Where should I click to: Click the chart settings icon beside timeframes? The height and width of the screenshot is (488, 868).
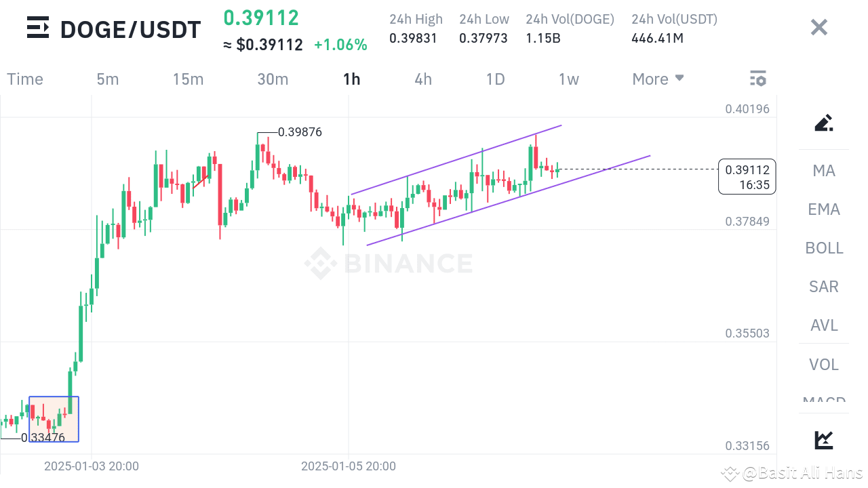(757, 79)
